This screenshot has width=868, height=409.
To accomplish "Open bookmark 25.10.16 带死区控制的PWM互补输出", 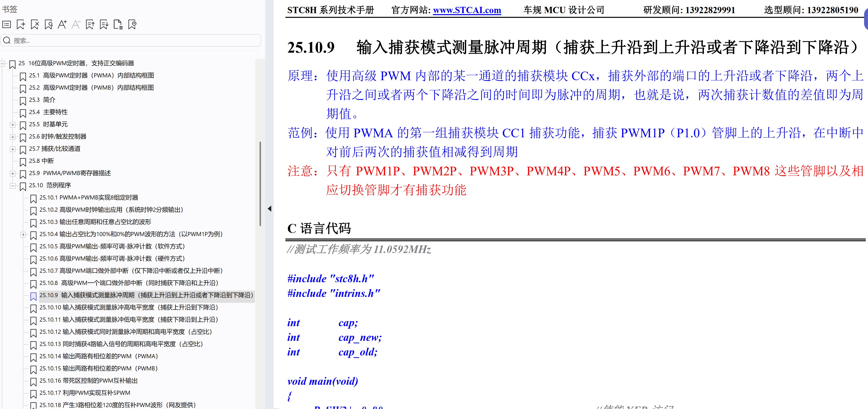I will click(89, 380).
